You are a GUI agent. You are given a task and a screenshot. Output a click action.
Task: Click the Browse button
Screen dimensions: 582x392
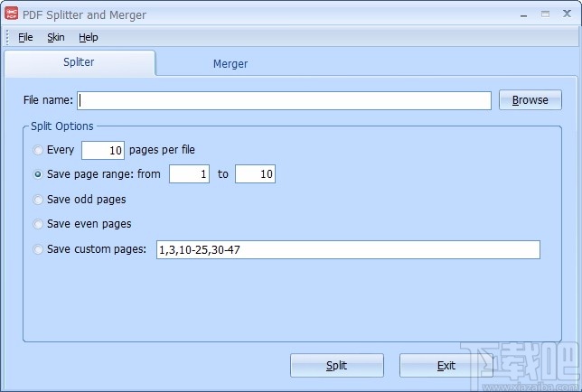530,99
